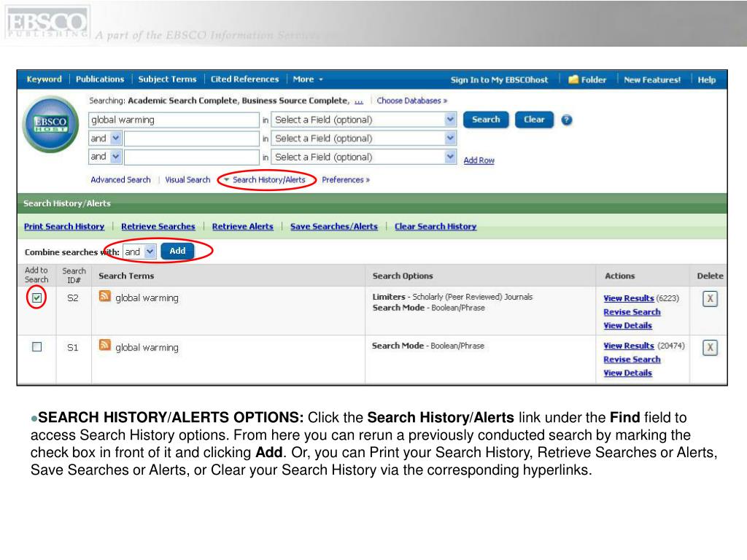This screenshot has height=560, width=747.
Task: Click the Clear button
Action: [534, 120]
